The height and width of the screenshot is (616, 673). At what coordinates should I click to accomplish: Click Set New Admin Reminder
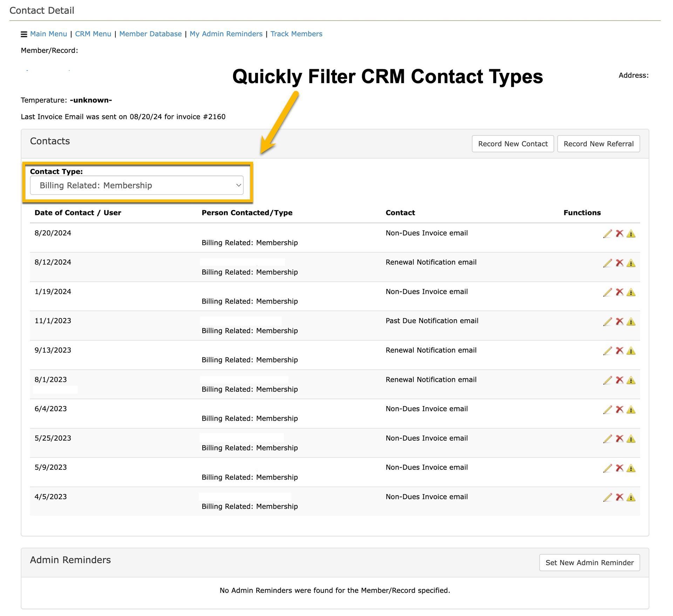point(589,563)
